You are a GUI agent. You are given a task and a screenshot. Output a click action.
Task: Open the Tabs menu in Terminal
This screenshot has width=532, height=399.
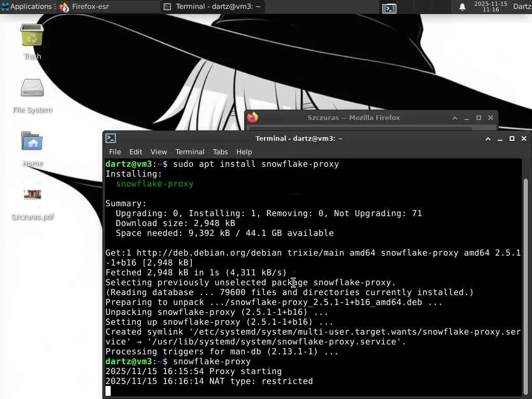tap(220, 152)
